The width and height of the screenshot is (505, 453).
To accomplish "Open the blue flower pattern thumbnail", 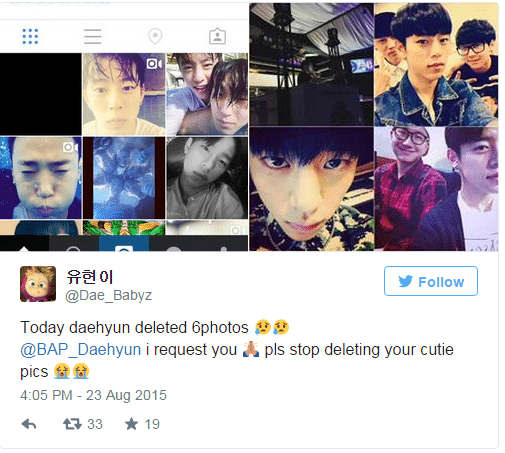I will 124,178.
